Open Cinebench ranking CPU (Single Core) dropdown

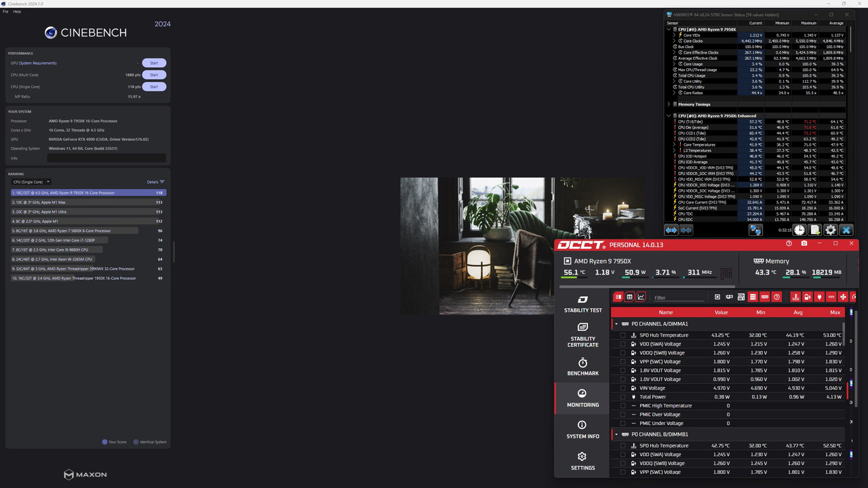31,182
